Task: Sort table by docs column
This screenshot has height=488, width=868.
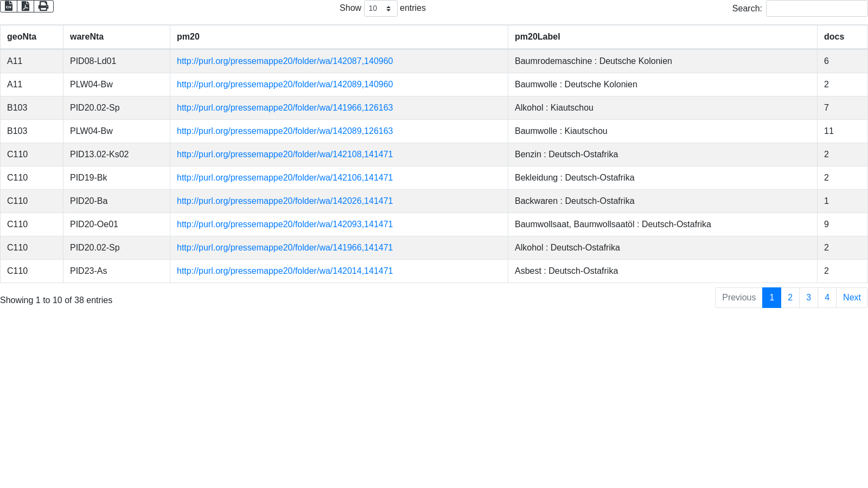Action: [x=834, y=37]
